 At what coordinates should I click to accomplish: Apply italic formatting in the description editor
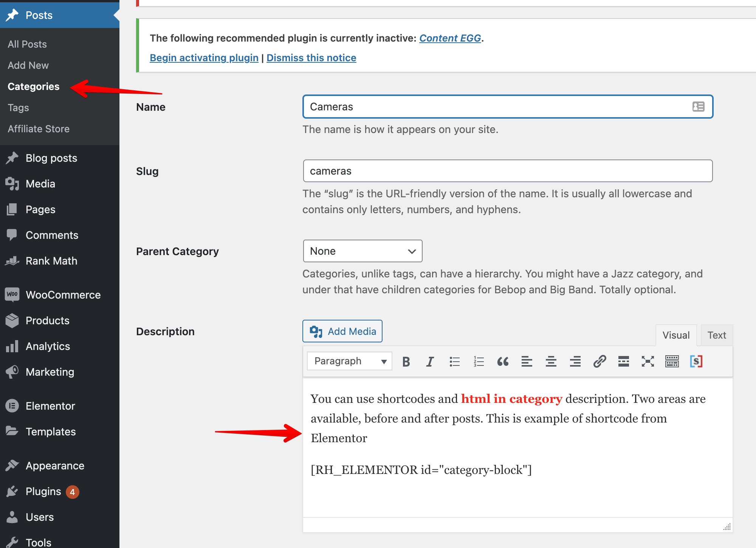[429, 361]
